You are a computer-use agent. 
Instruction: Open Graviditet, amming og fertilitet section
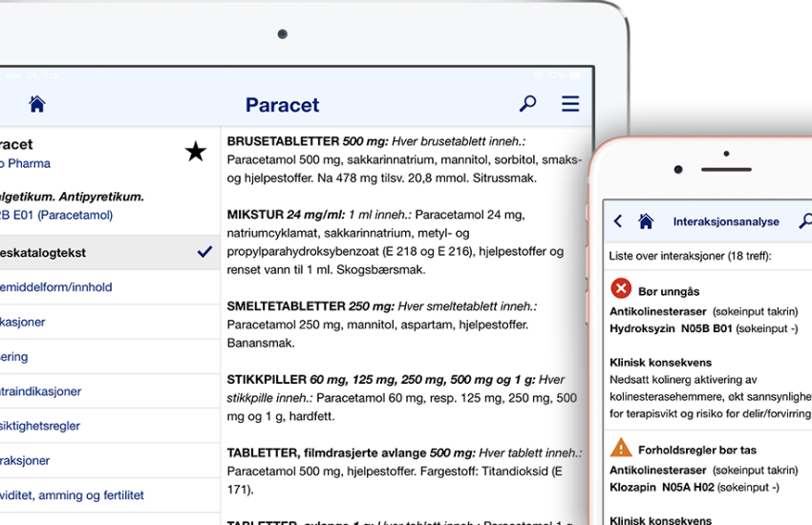tap(110, 495)
